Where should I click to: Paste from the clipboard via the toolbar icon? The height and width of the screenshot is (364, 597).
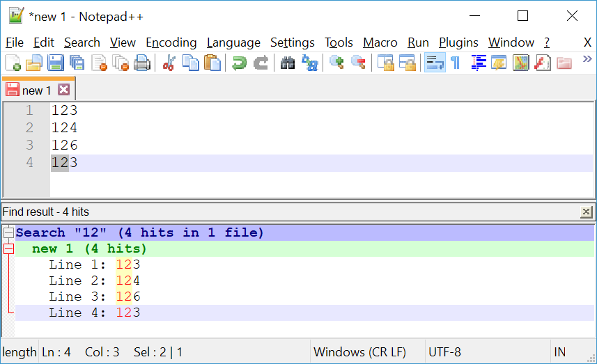click(212, 63)
